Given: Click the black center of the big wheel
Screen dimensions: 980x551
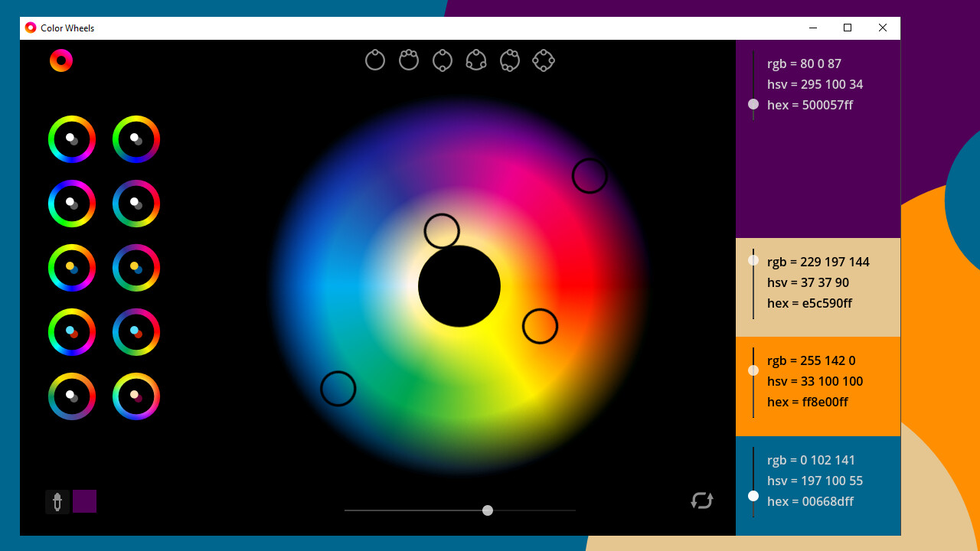Looking at the screenshot, I should [x=459, y=285].
